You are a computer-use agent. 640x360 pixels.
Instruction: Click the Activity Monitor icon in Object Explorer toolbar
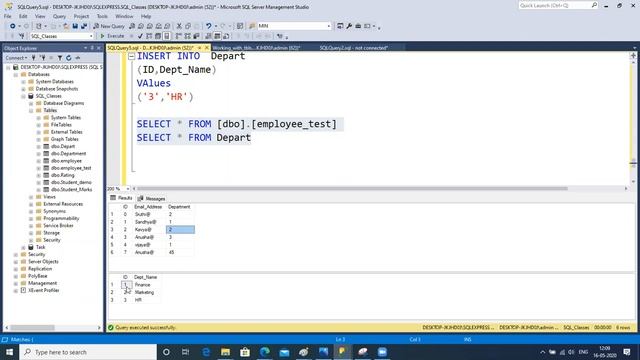pos(78,58)
